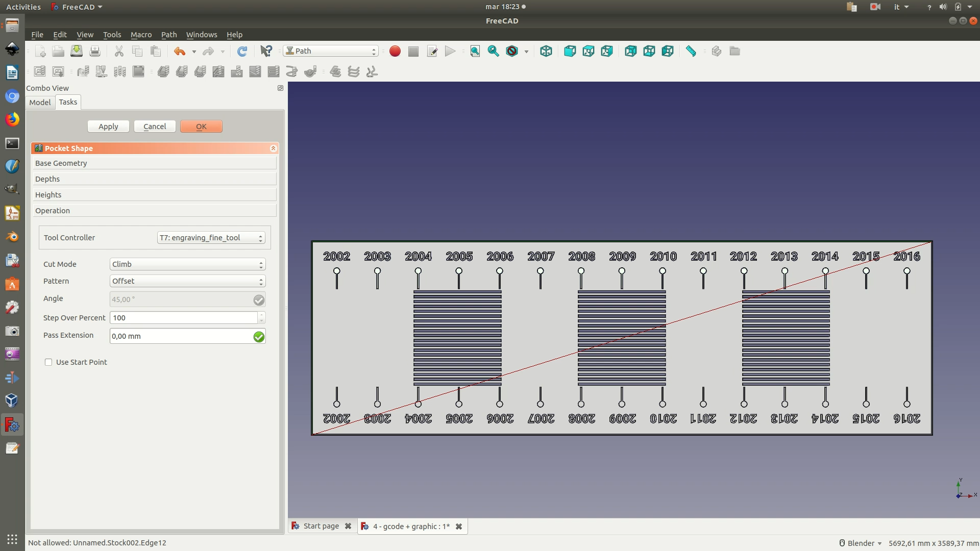This screenshot has width=980, height=551.
Task: Click the What's This help cursor icon
Action: pyautogui.click(x=266, y=51)
